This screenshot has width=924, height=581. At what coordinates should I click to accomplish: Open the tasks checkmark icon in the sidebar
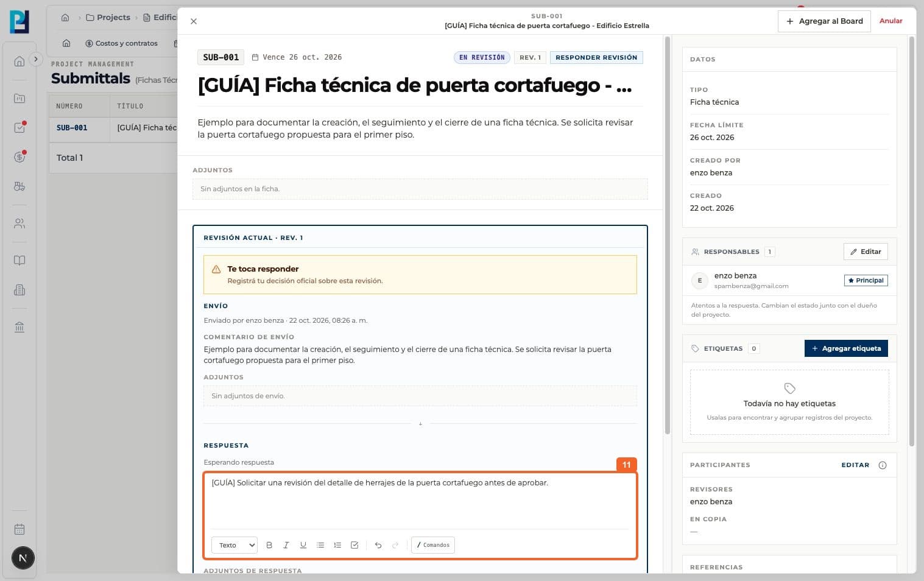(19, 128)
